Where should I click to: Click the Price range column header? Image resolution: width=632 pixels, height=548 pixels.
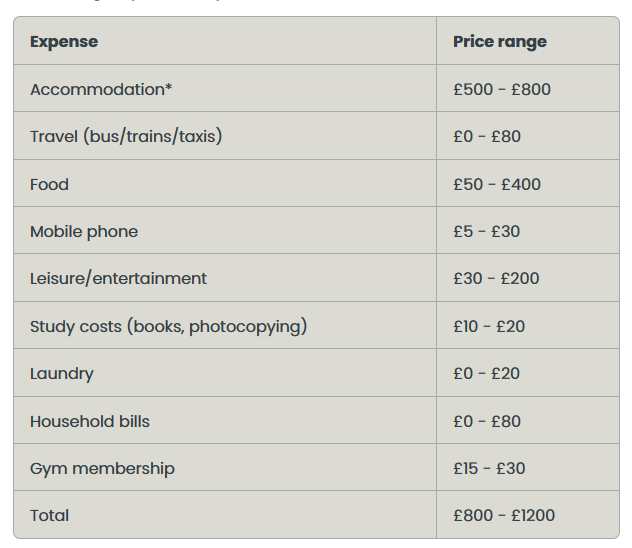[x=500, y=42]
